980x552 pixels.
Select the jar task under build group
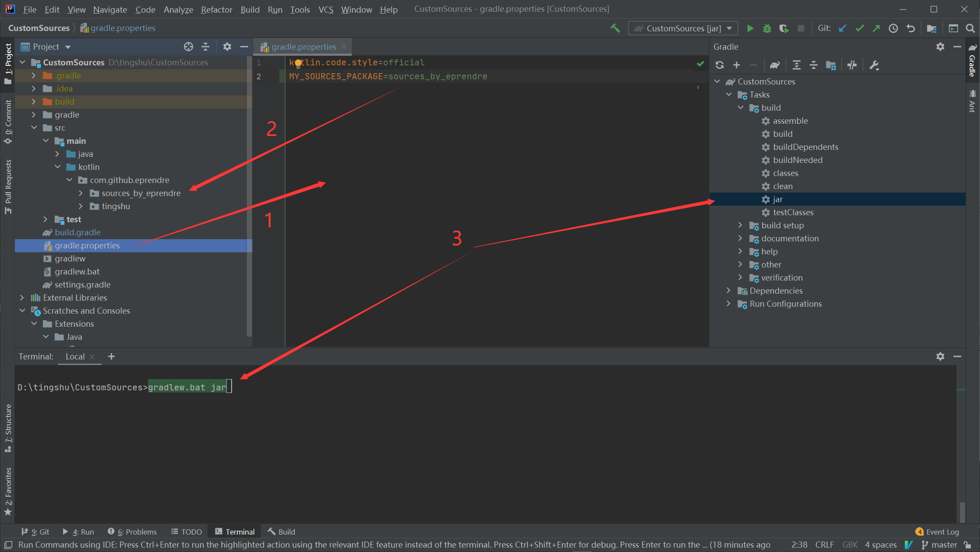pyautogui.click(x=777, y=199)
